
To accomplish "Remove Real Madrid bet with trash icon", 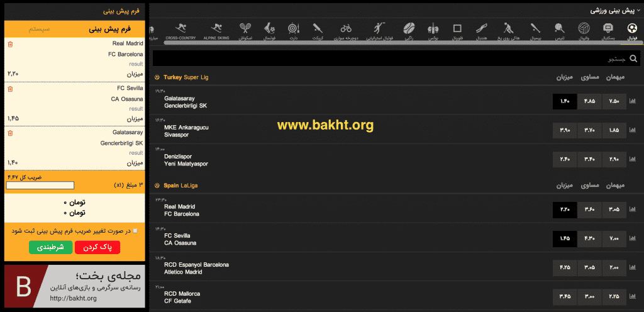I will [10, 44].
